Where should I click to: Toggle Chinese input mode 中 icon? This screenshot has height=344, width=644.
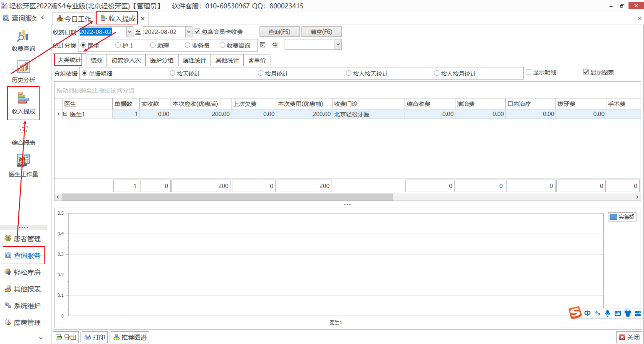587,314
